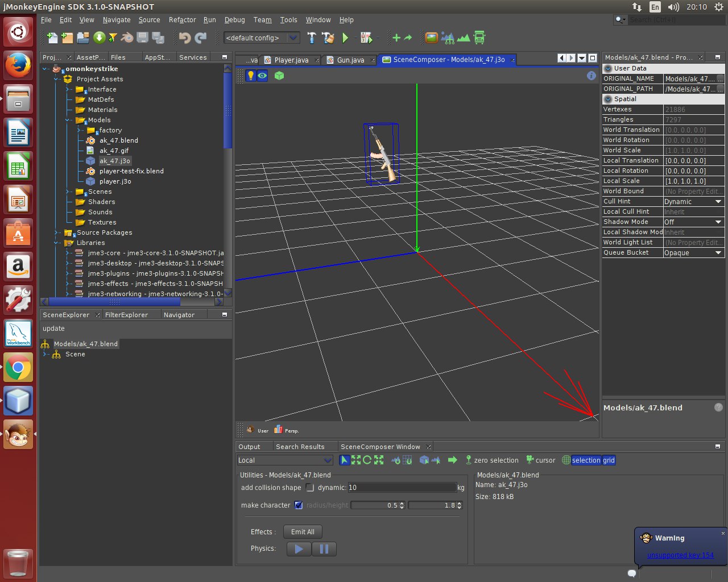
Task: Toggle the eye view button in scene toolbar
Action: (x=262, y=76)
